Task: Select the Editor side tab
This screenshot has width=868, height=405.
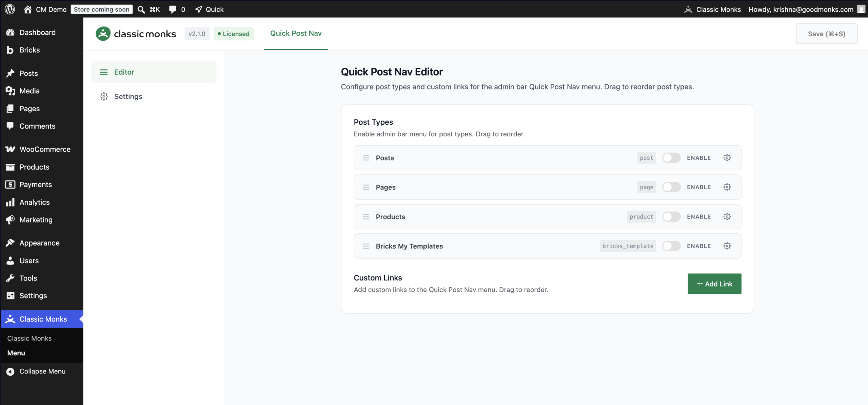Action: click(x=154, y=72)
